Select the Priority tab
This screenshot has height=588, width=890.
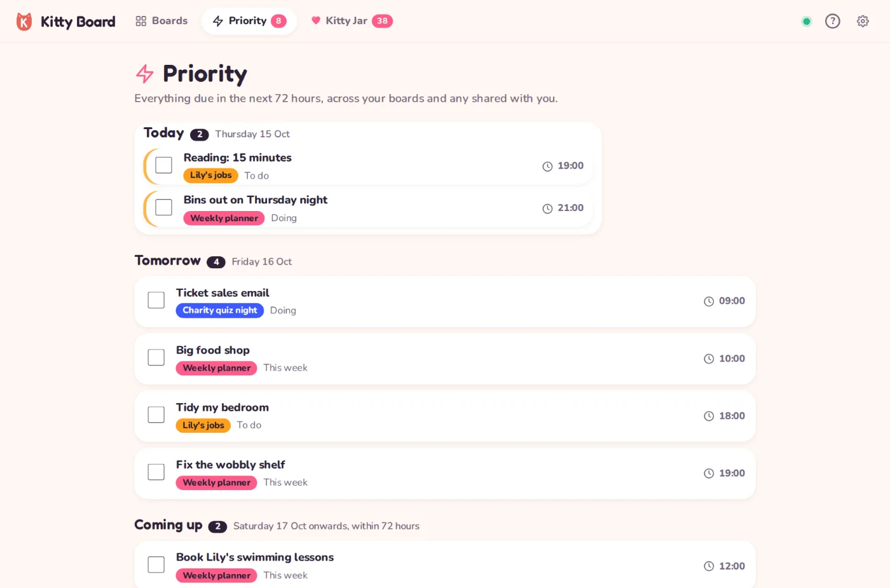coord(249,21)
